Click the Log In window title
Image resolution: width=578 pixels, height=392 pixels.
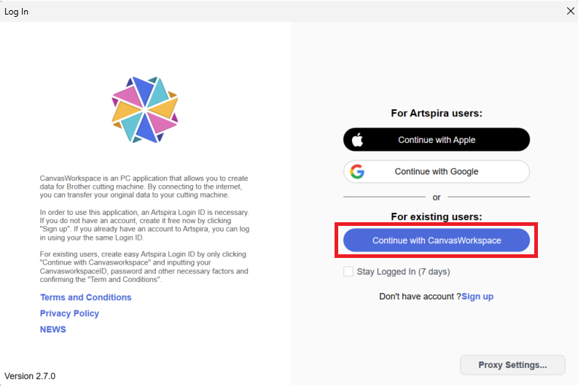[x=16, y=12]
